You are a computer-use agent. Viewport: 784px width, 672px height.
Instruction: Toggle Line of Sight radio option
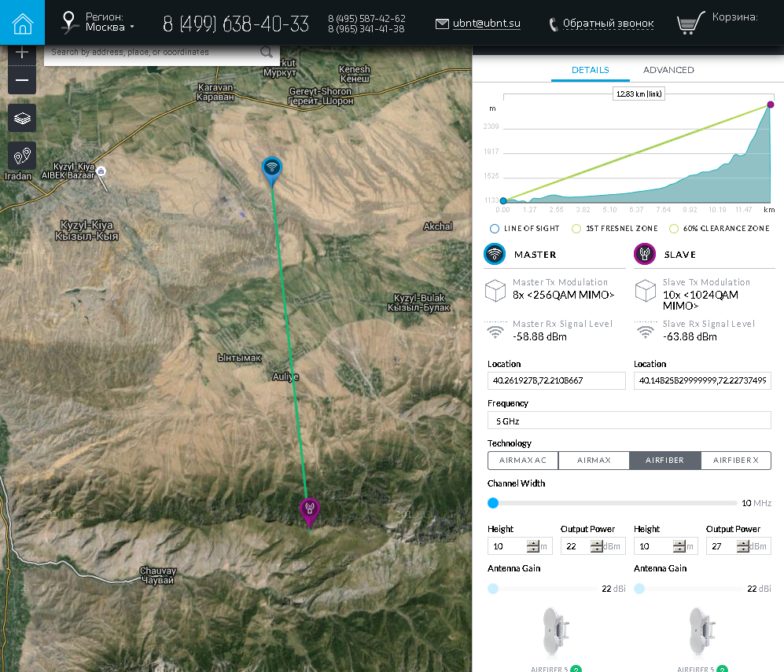pyautogui.click(x=495, y=229)
